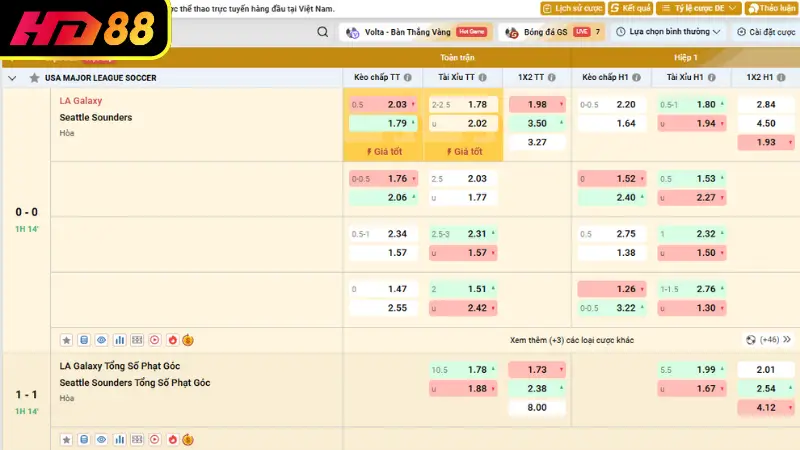Open the statistics bar chart for the first match
The width and height of the screenshot is (800, 450).
119,340
